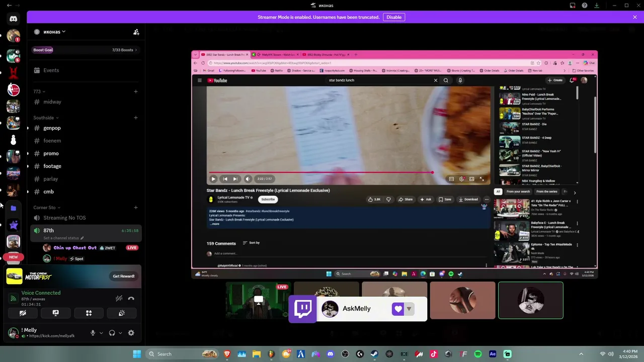644x362 pixels.
Task: Add a channel to the 773 category
Action: click(x=136, y=92)
